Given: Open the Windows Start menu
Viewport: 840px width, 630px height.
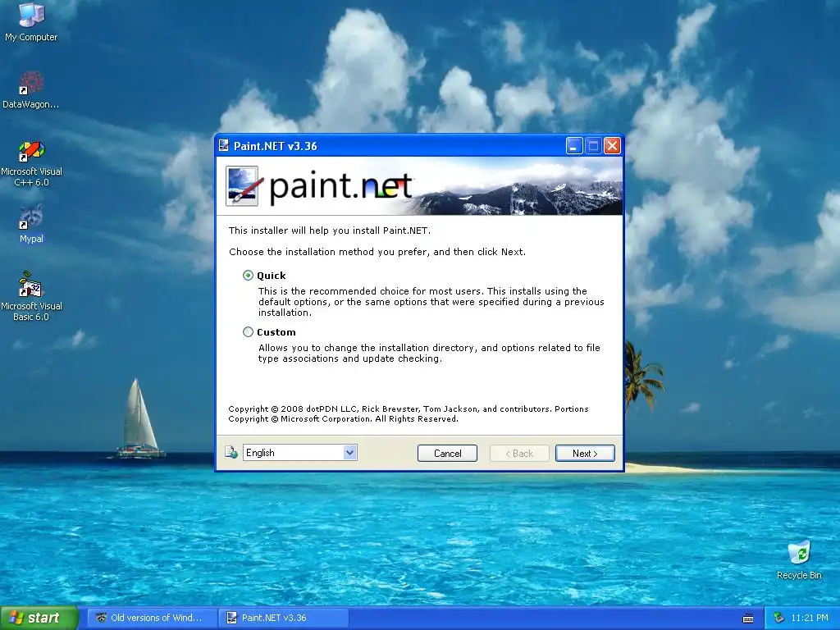Looking at the screenshot, I should coord(39,618).
